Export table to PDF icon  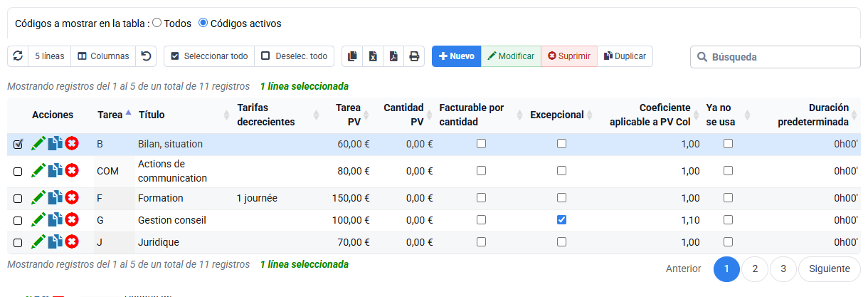pos(393,56)
